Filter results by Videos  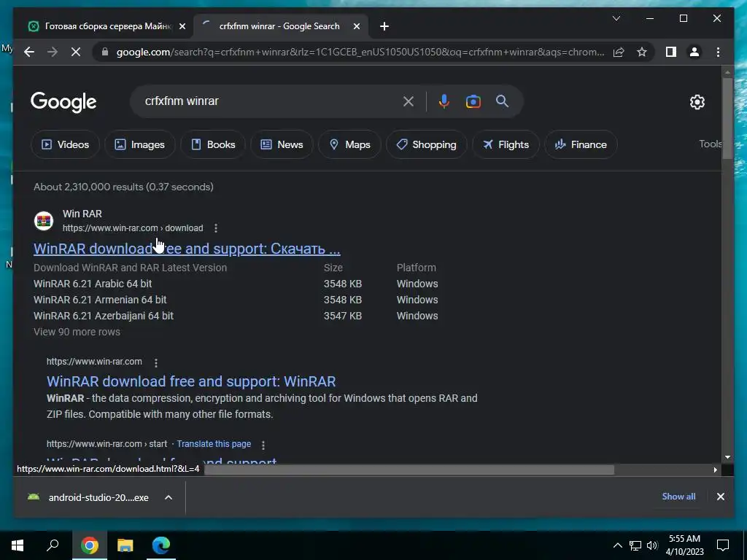[65, 144]
